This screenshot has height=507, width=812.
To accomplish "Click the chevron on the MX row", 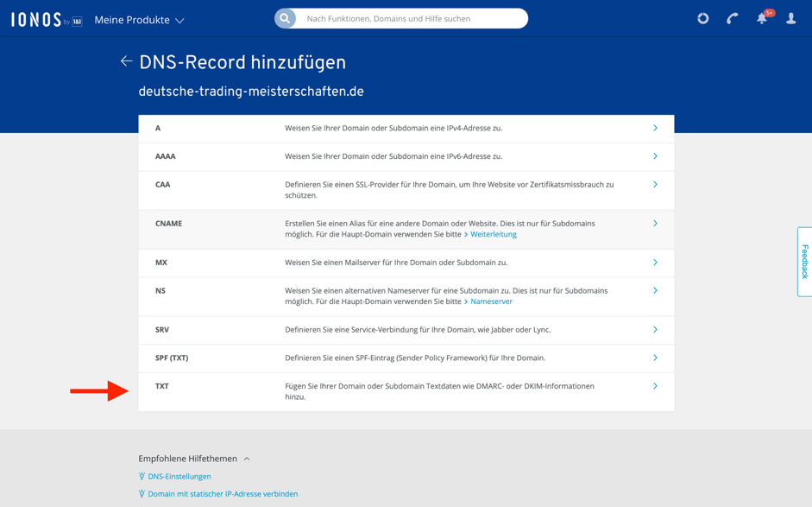I will 655,263.
